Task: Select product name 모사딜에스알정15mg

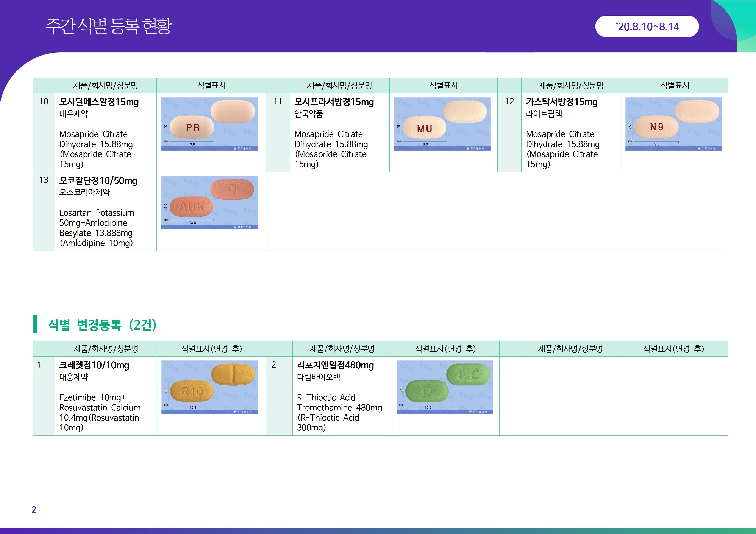Action: coord(99,102)
